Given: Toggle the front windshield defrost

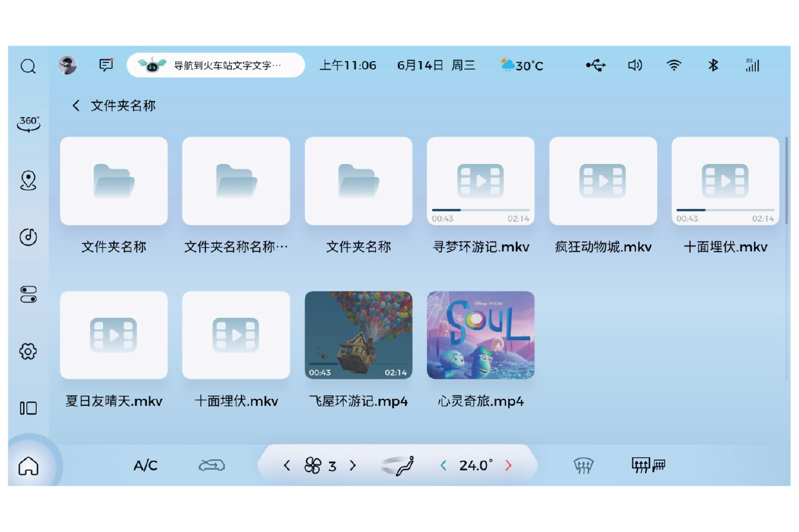Looking at the screenshot, I should point(583,466).
